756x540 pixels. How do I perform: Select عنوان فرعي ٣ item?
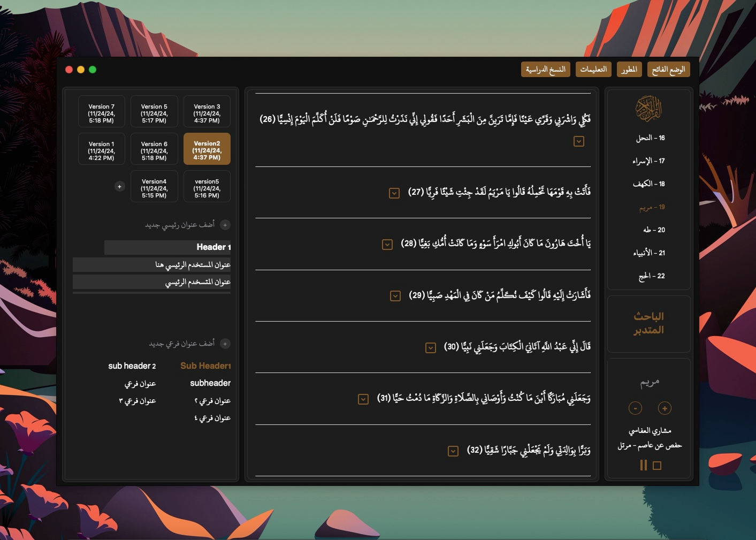point(138,401)
